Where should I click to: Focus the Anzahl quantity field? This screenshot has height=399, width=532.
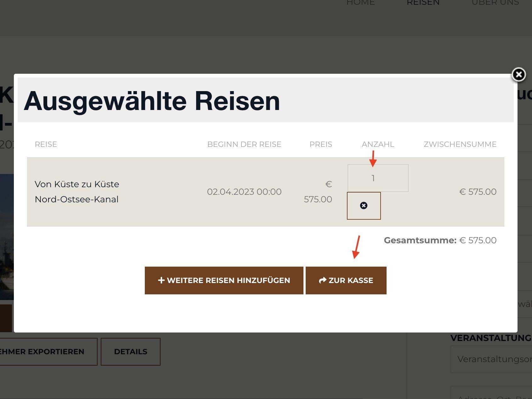[x=378, y=178]
